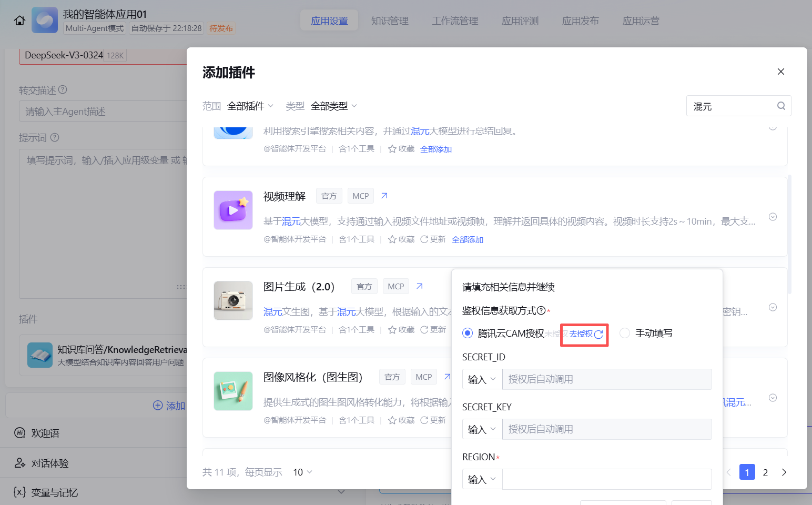This screenshot has width=812, height=505.
Task: Focus the 请输入主Agent描述 input
Action: 103,111
